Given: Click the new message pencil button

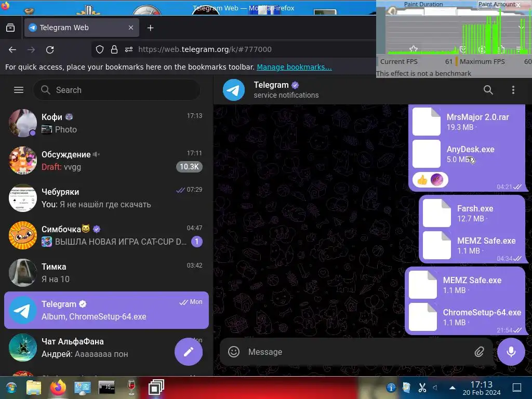Looking at the screenshot, I should click(189, 352).
